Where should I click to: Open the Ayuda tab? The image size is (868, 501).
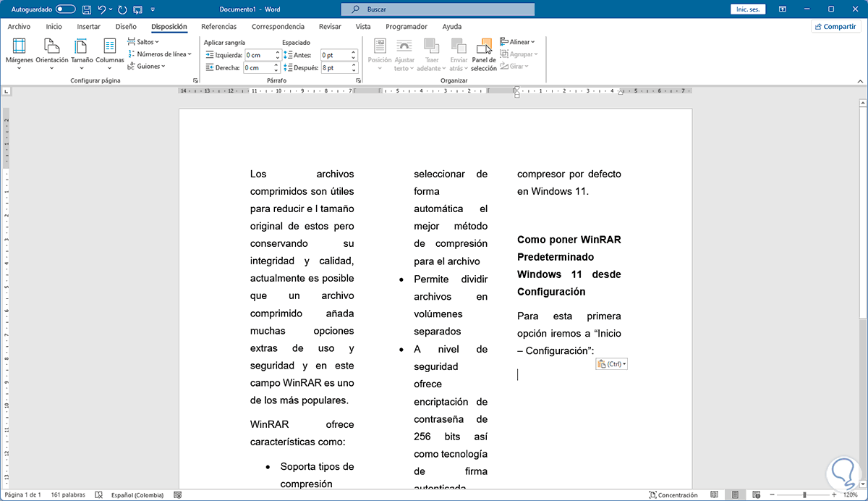click(x=452, y=26)
